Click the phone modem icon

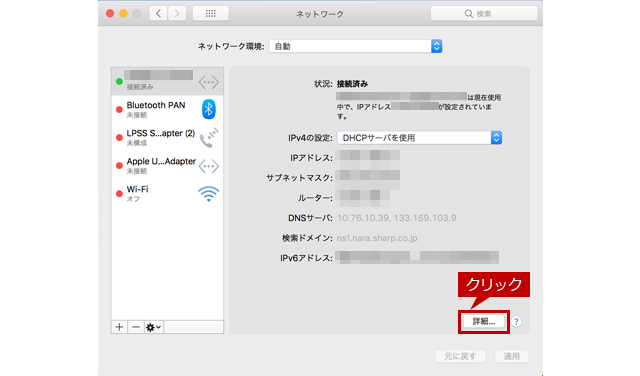click(209, 138)
